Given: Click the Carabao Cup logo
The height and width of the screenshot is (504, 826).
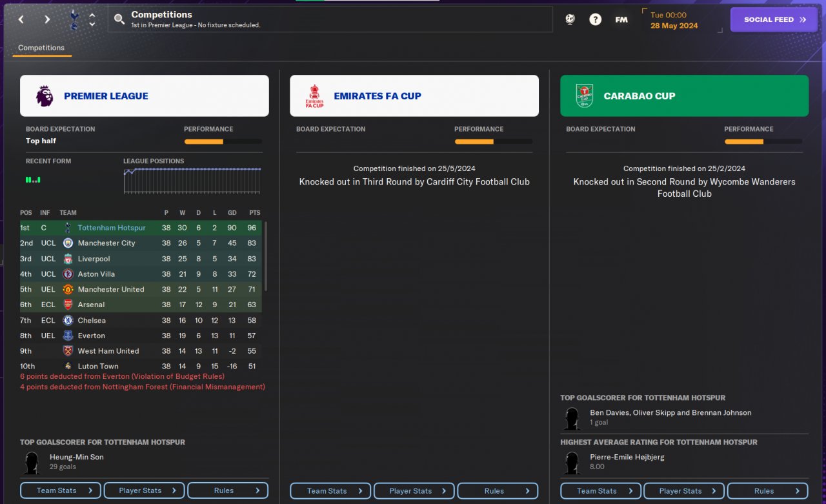Looking at the screenshot, I should click(x=584, y=96).
